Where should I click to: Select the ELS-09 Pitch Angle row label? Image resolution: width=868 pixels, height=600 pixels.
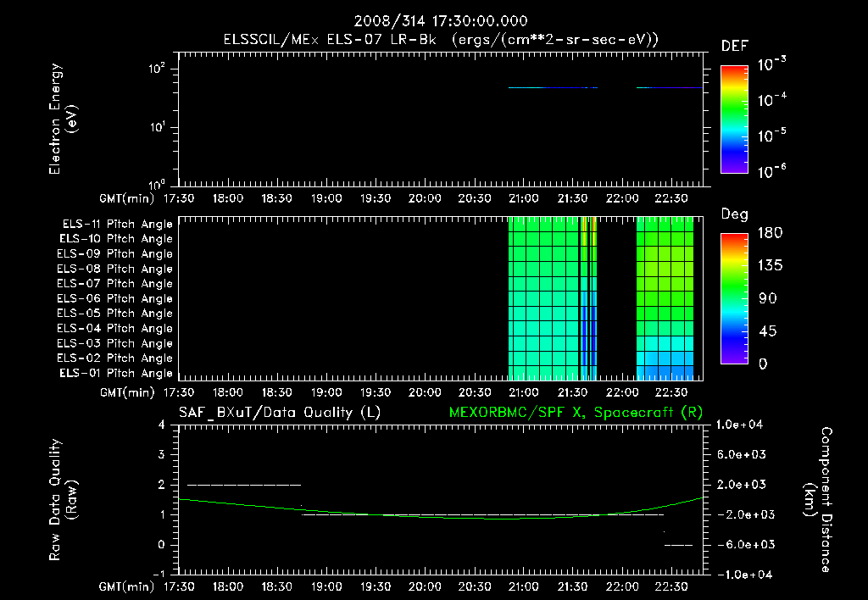click(114, 254)
